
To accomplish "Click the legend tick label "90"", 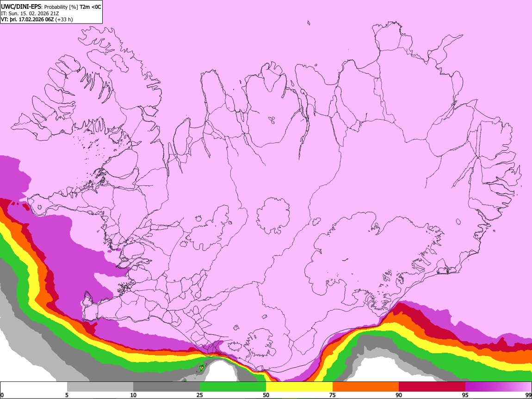I will pos(399,395).
